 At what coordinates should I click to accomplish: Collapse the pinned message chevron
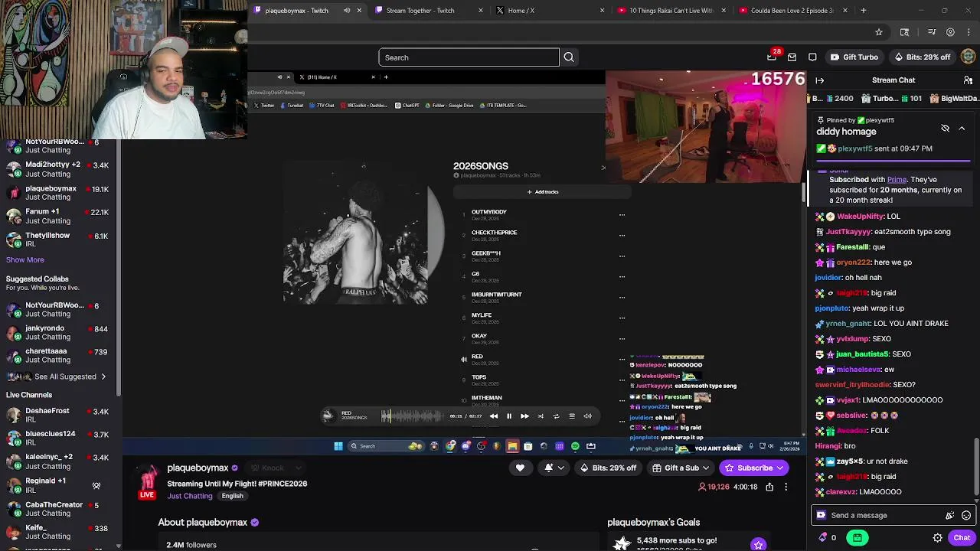coord(962,129)
